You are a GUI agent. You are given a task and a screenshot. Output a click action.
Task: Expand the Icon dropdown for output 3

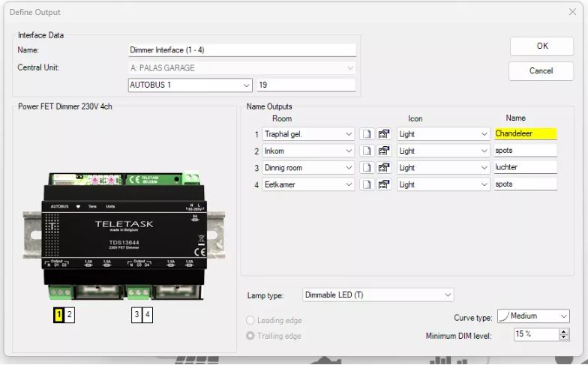pyautogui.click(x=443, y=167)
